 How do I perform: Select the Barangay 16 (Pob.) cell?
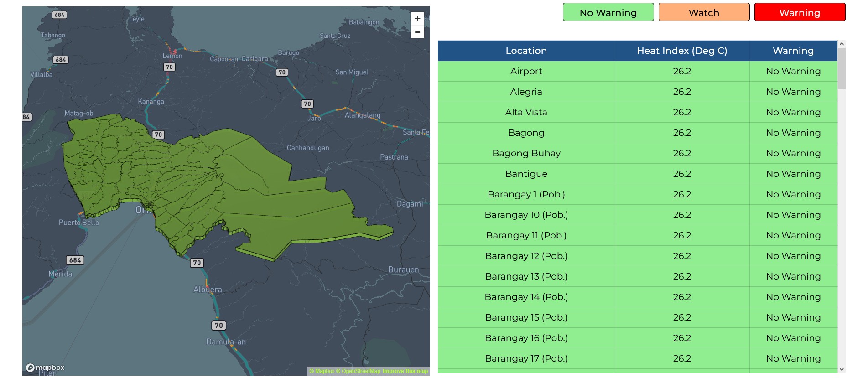click(526, 338)
